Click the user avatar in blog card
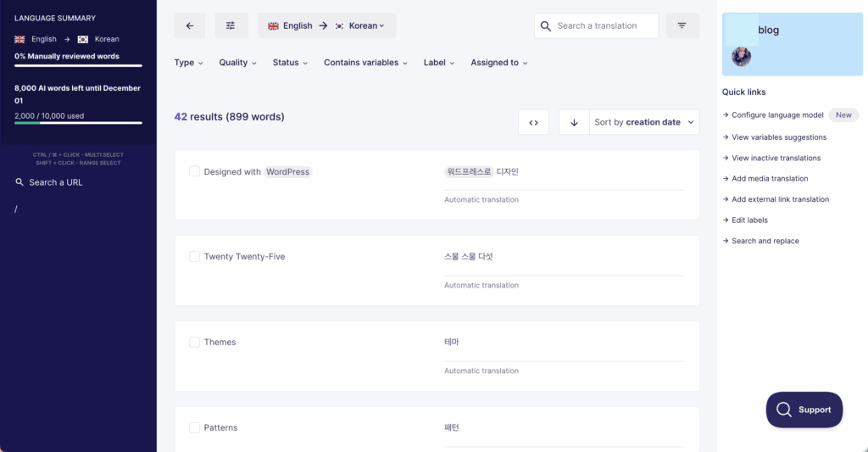 click(x=741, y=57)
